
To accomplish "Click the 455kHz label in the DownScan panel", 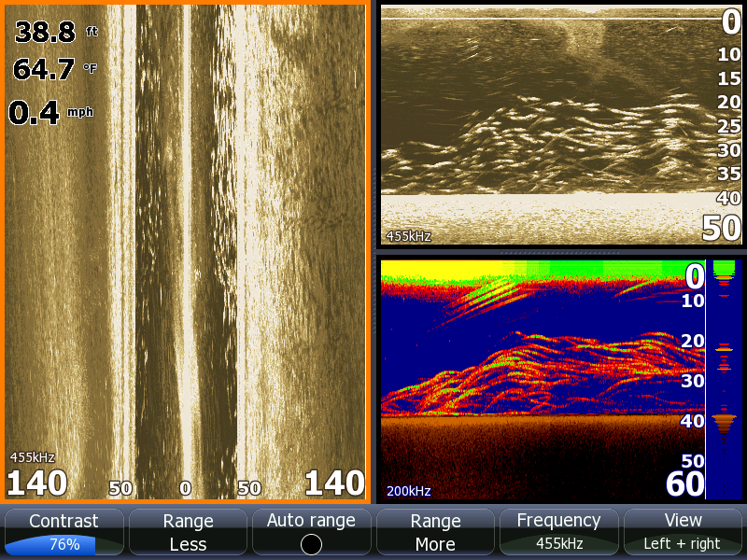I will (x=408, y=236).
